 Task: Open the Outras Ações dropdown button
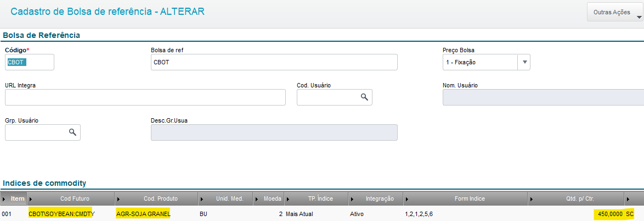[x=615, y=13]
